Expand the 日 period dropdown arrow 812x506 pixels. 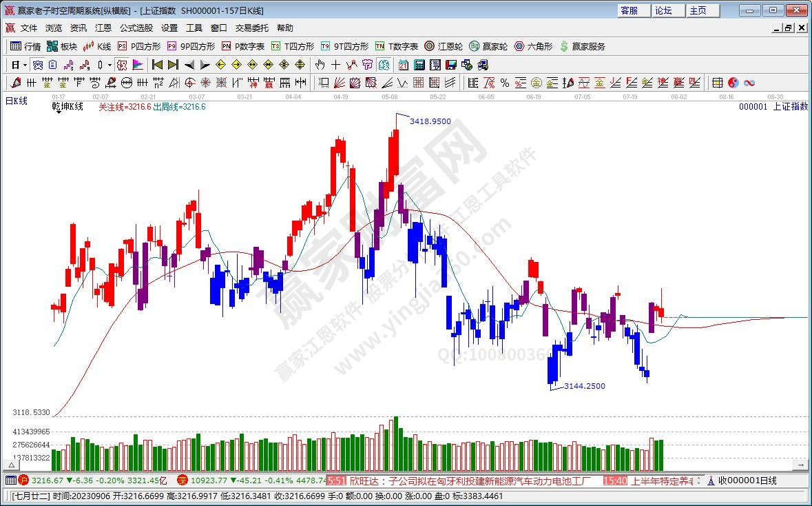[25, 65]
